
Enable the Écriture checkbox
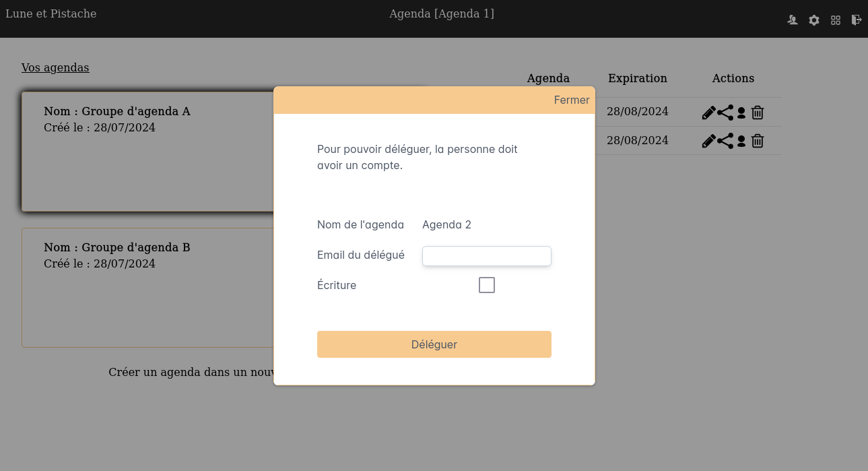click(x=487, y=285)
